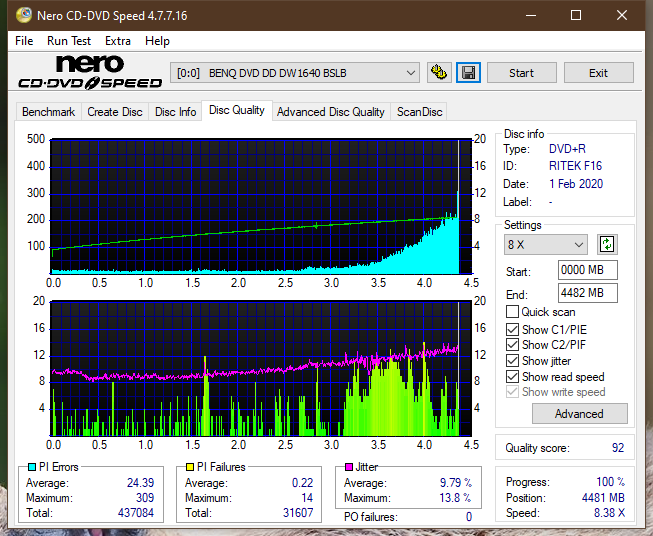Switch to the Benchmark tab
This screenshot has height=536, width=653.
(48, 112)
